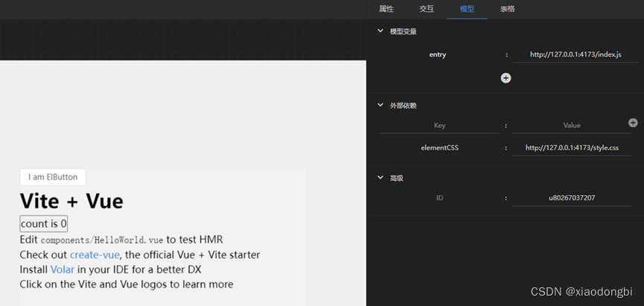
Task: Collapse the 高级 section
Action: (380, 178)
